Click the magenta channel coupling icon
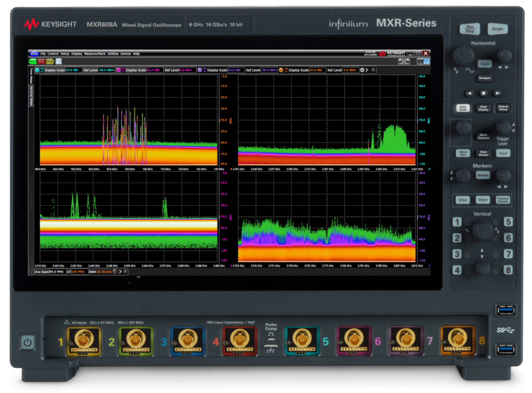 [123, 70]
